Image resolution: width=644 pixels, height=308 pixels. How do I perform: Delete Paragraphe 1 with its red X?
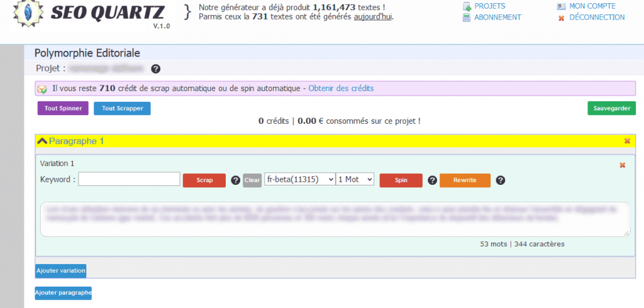point(627,141)
